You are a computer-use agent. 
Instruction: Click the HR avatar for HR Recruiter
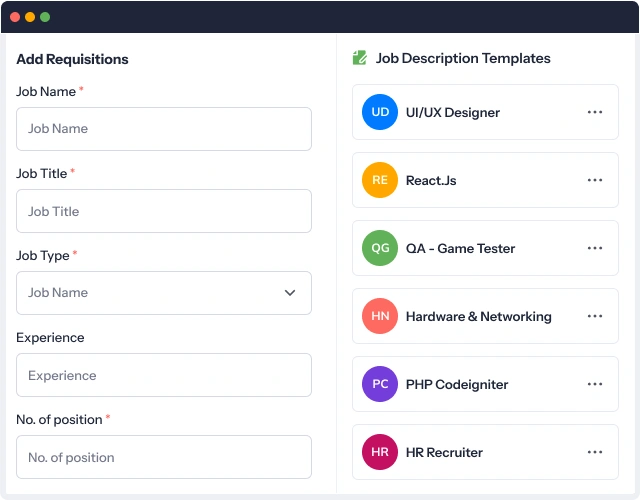pyautogui.click(x=380, y=452)
